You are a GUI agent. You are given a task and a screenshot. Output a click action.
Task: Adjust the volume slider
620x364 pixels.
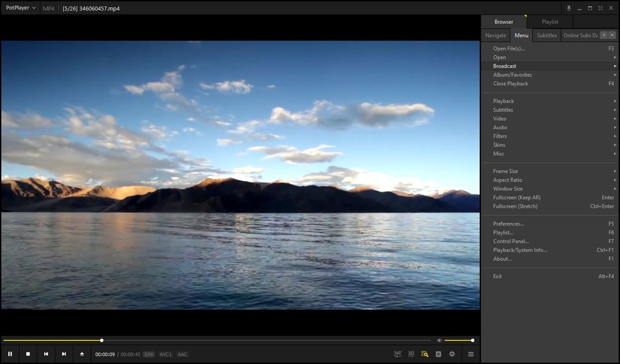pyautogui.click(x=459, y=340)
